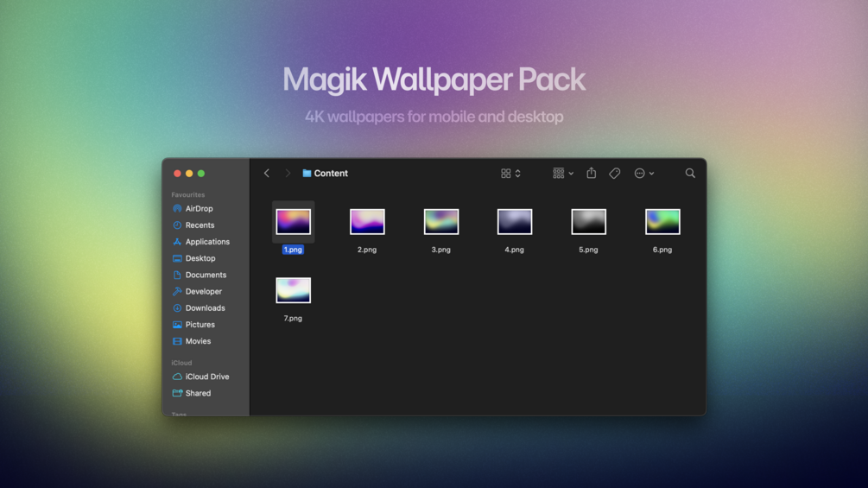Viewport: 868px width, 488px height.
Task: Click the iCloud section header
Action: pyautogui.click(x=181, y=363)
